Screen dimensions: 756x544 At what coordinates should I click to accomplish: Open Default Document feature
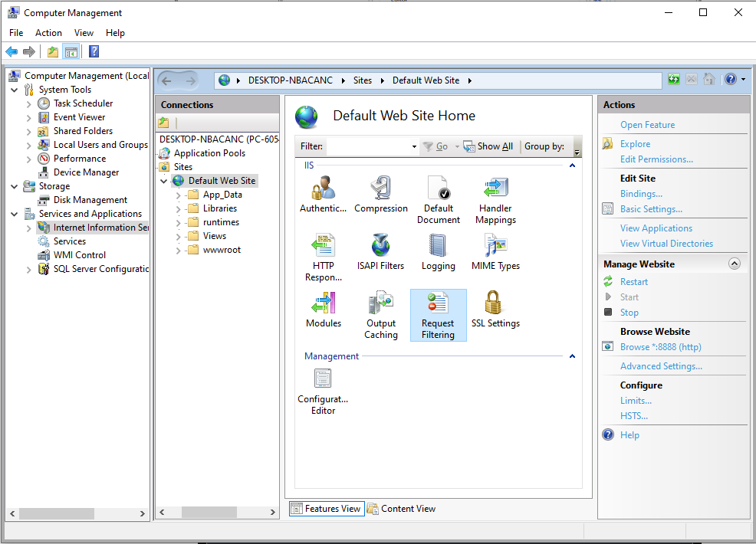click(439, 200)
